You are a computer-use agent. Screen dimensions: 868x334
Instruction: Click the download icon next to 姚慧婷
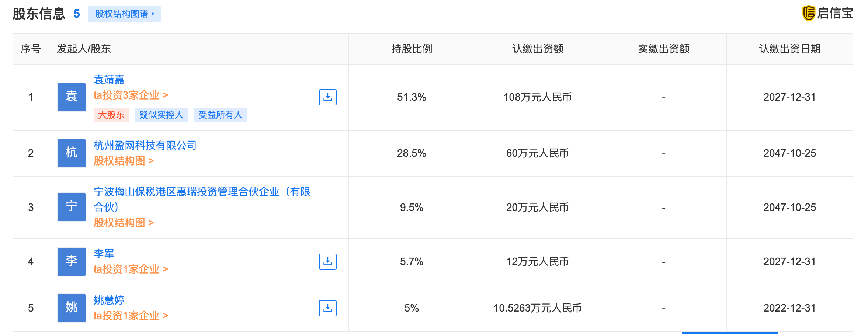(327, 308)
